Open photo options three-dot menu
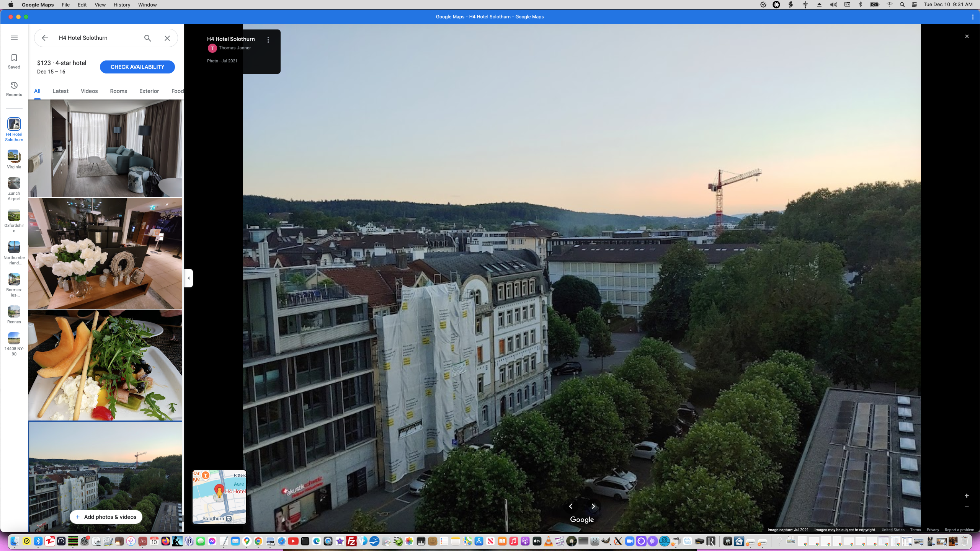The height and width of the screenshot is (551, 980). coord(268,40)
